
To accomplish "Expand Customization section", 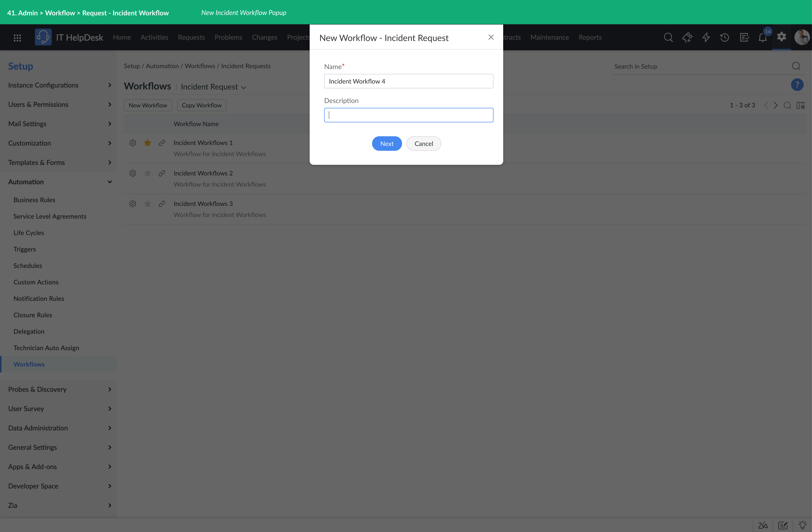I will 58,143.
